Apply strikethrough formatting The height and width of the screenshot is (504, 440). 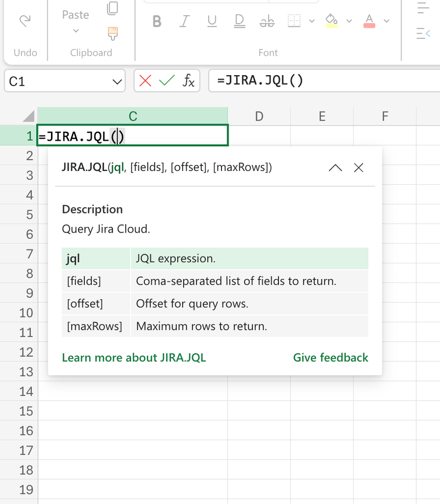tap(267, 21)
